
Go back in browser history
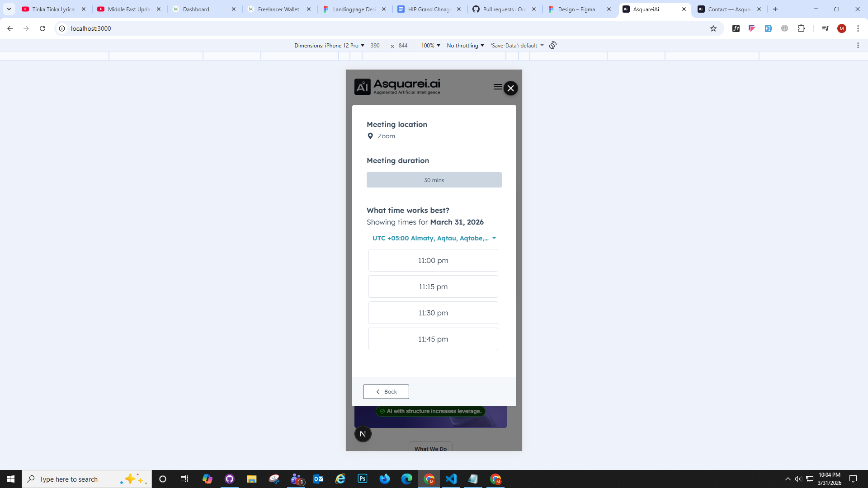10,28
